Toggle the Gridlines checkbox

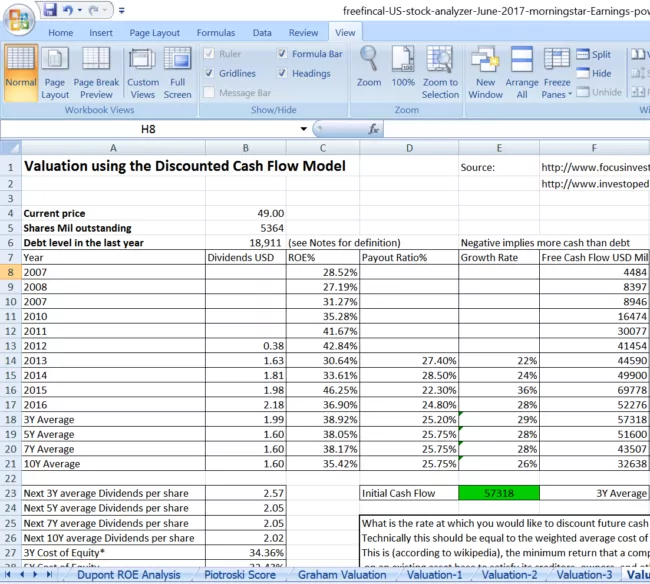tap(209, 73)
